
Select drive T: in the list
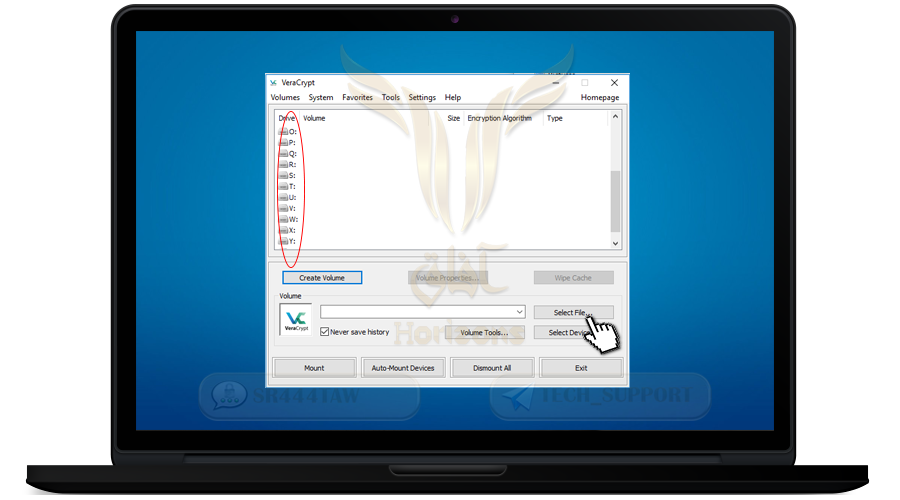point(288,186)
